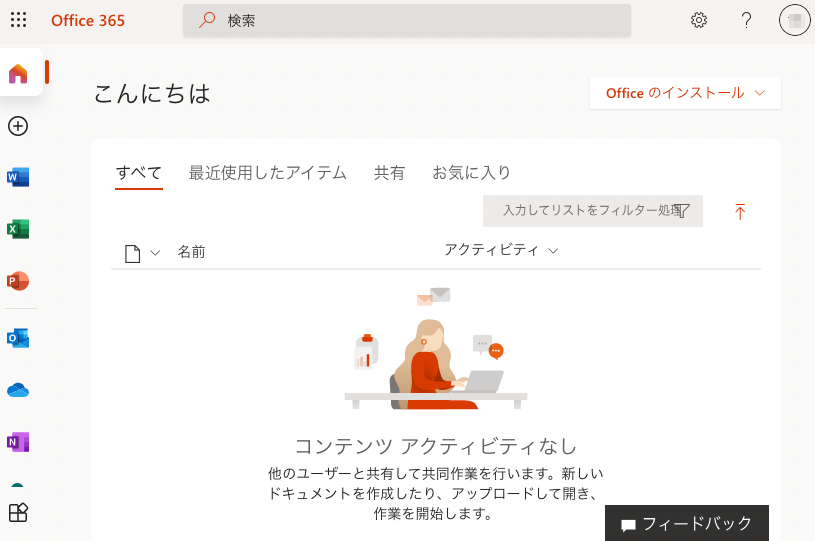The width and height of the screenshot is (815, 541).
Task: Expand the Office のインストール dropdown
Action: click(685, 93)
